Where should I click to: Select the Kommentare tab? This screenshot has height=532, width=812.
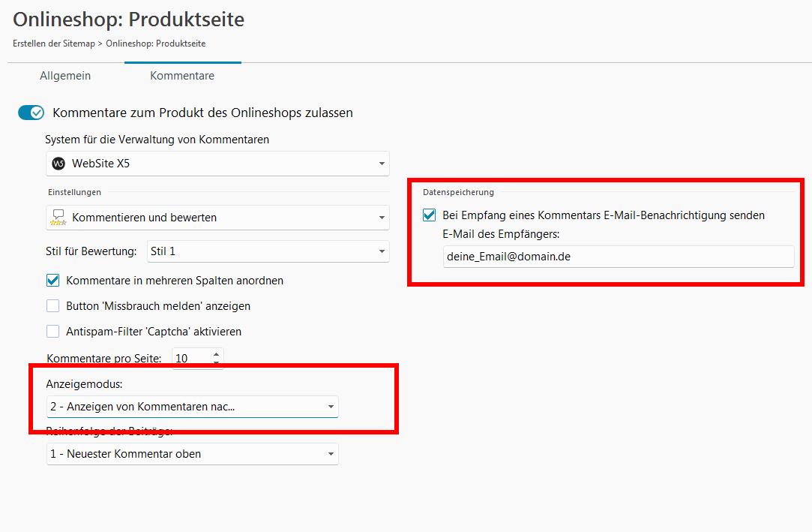(182, 76)
